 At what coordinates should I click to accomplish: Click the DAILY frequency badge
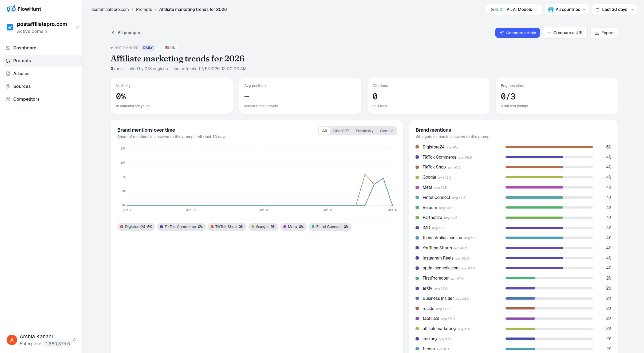(148, 48)
